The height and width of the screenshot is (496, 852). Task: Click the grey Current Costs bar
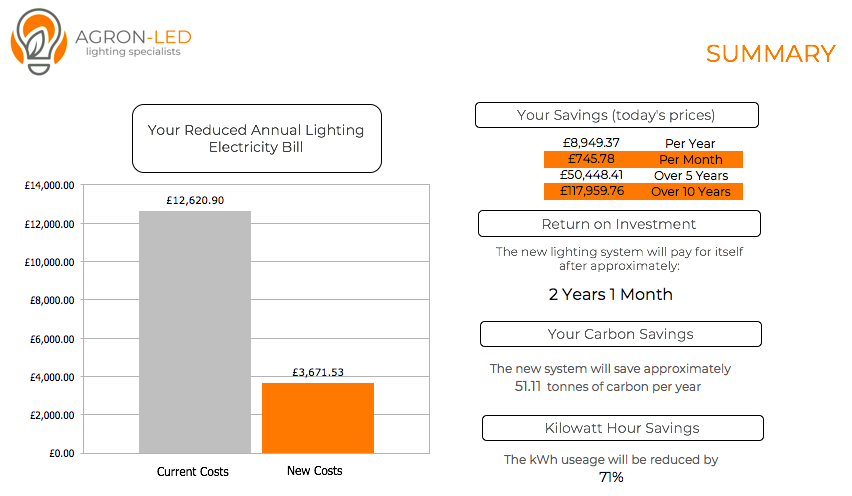click(x=195, y=332)
